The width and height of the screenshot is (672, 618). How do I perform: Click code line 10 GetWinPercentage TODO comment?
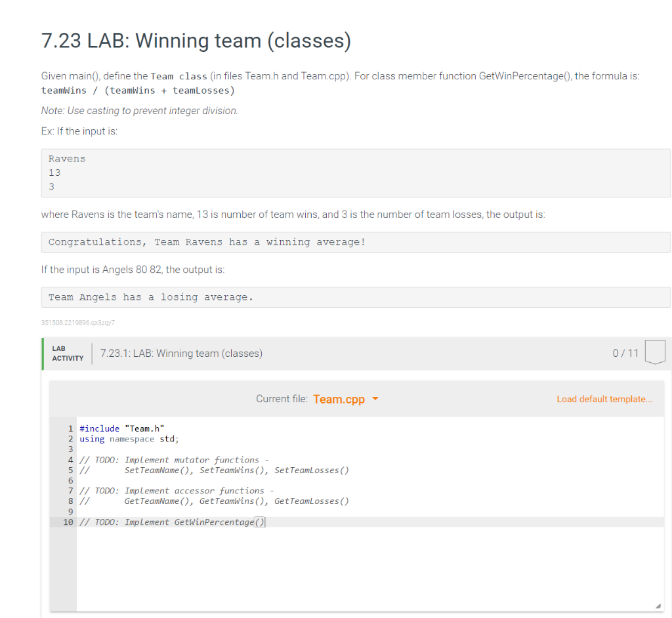[x=173, y=522]
